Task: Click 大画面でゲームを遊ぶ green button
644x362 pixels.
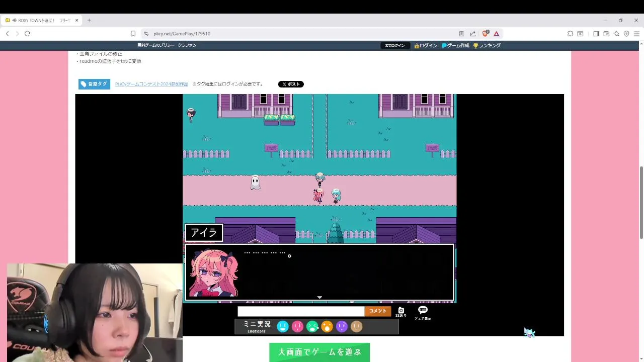Action: click(319, 352)
